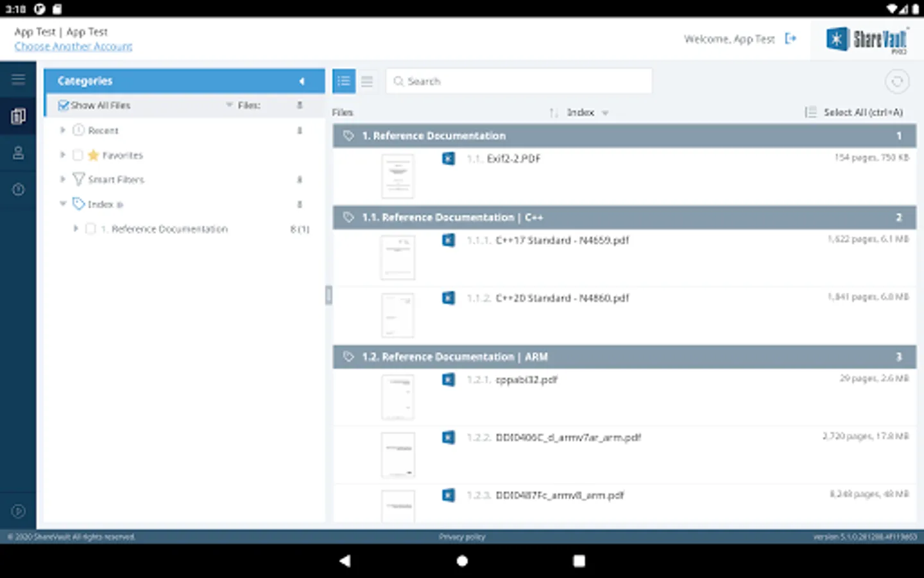The width and height of the screenshot is (924, 578).
Task: Click the Recent clock icon
Action: click(x=78, y=130)
